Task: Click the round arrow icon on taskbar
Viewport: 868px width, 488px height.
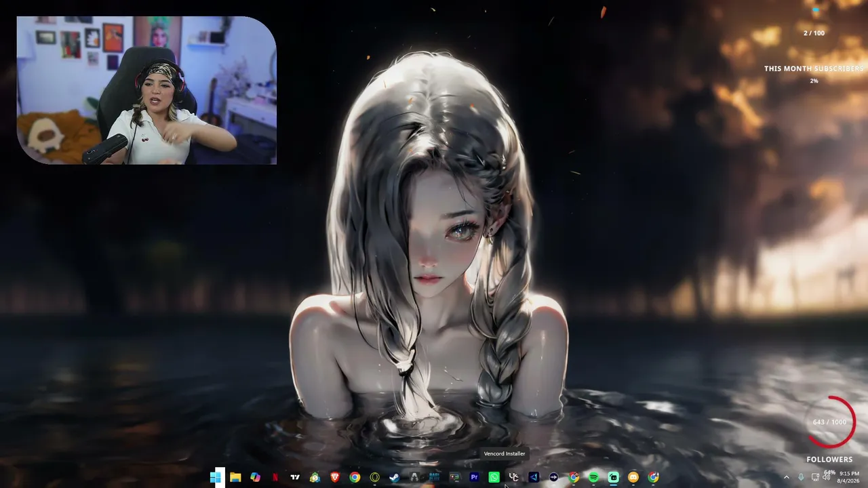Action: (553, 477)
